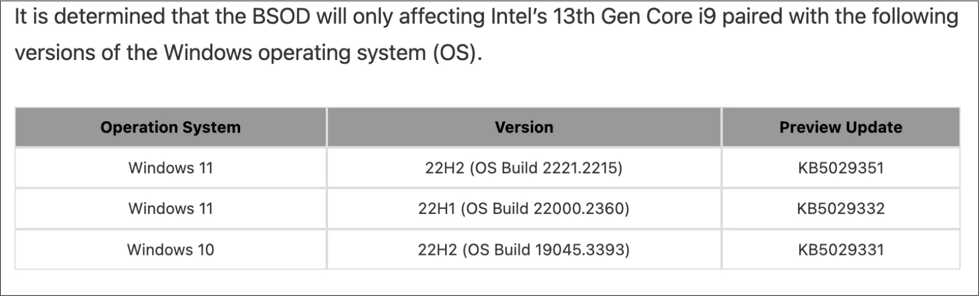Image resolution: width=980 pixels, height=297 pixels.
Task: Click the Operation System column header
Action: coord(171,128)
